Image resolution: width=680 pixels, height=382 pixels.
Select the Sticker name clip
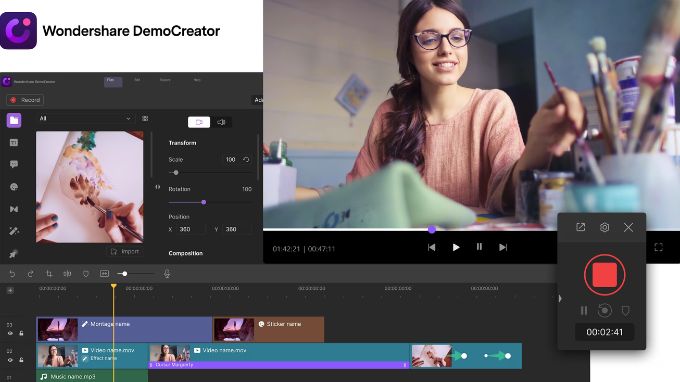click(x=268, y=329)
